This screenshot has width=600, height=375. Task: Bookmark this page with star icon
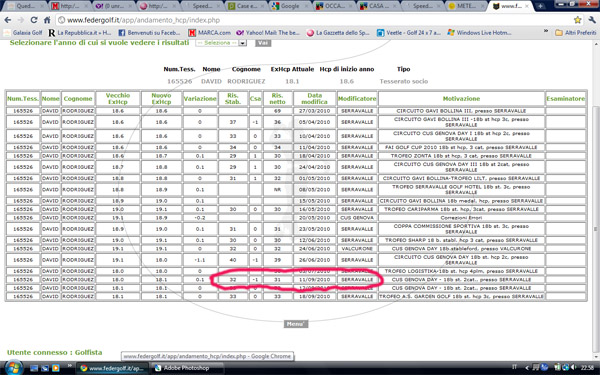(577, 20)
